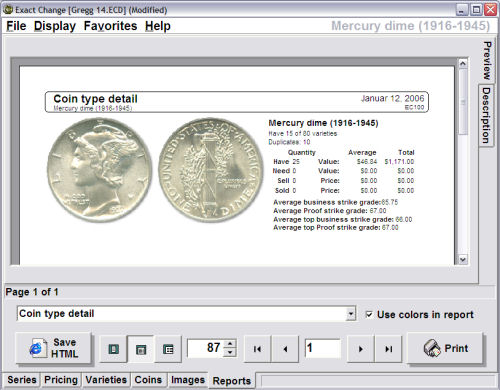This screenshot has width=500, height=390.
Task: Click 'Average top business strike grade' line
Action: [x=343, y=219]
